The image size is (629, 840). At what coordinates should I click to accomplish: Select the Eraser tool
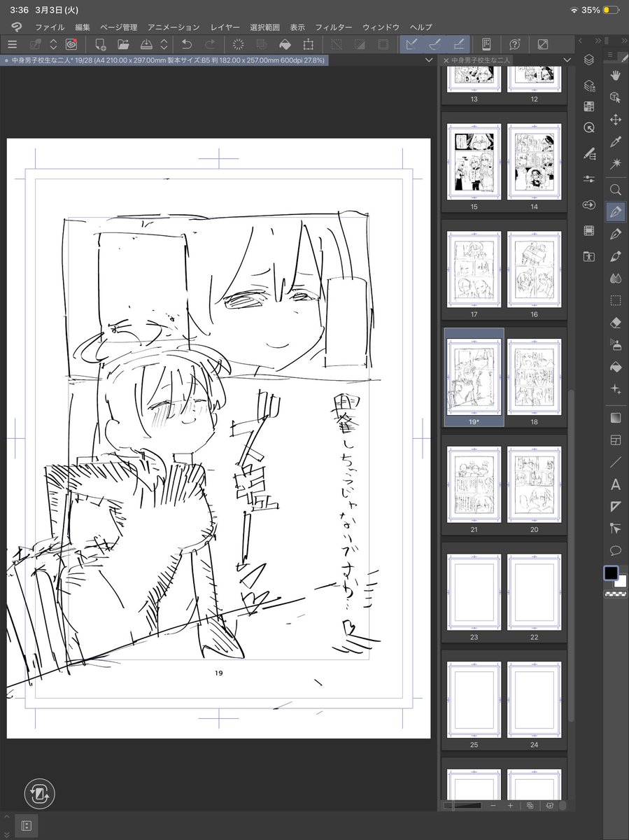point(616,323)
